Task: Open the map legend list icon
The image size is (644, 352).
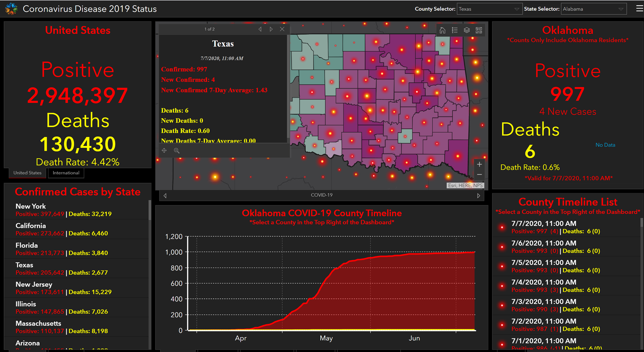Action: point(455,30)
